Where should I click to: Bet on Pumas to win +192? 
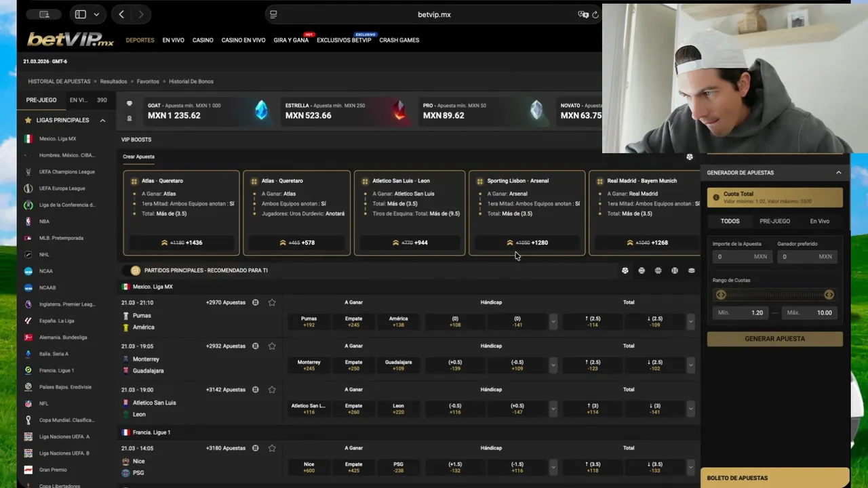pyautogui.click(x=309, y=322)
